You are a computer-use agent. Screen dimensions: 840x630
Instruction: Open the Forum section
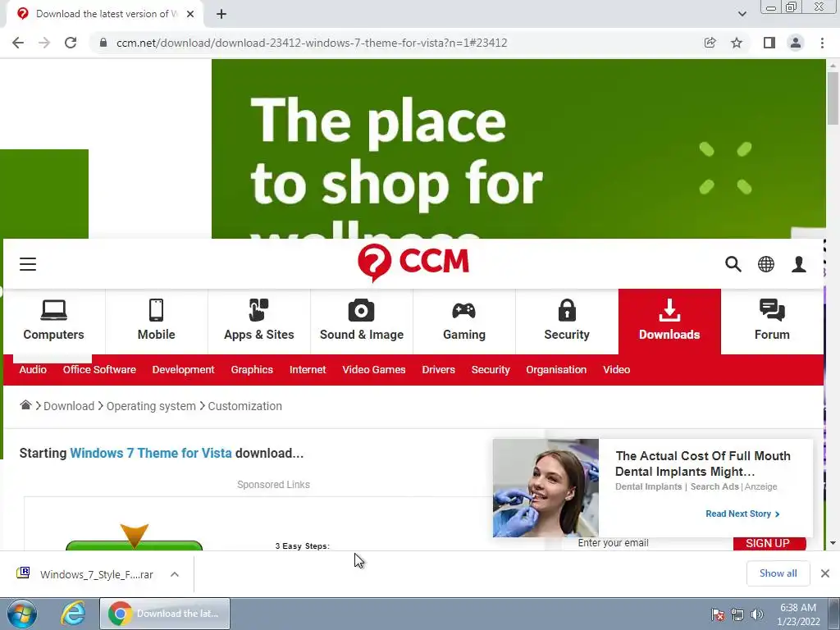(772, 322)
